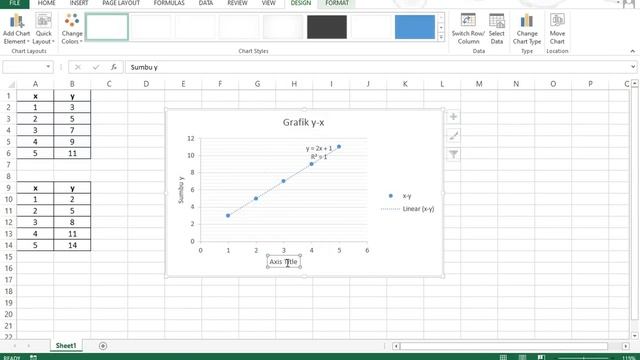Click Switch Row/Column icon
Screen dimensions: 640x360
point(468,29)
